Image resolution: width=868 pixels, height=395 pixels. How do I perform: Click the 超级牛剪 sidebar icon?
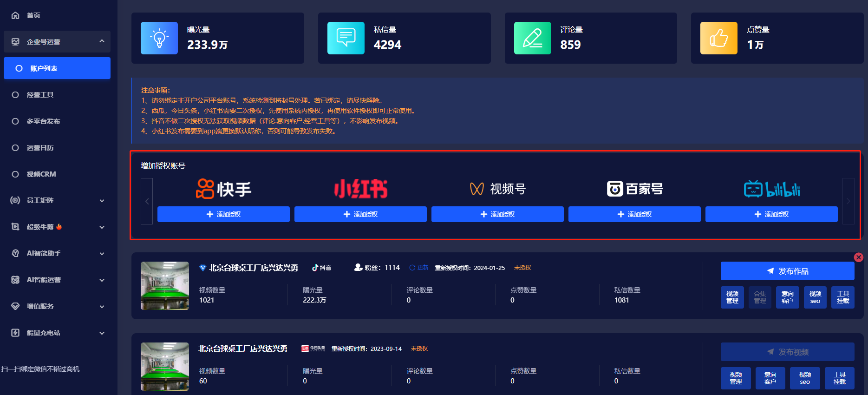[x=15, y=227]
